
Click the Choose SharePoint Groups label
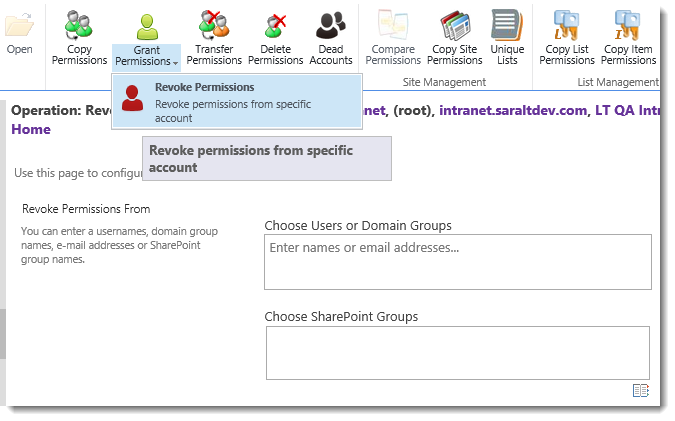pos(341,316)
